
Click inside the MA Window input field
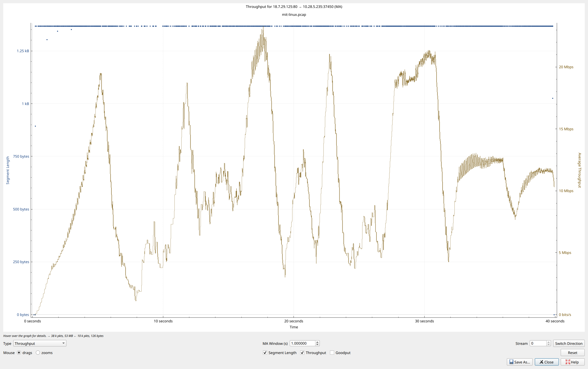coord(302,343)
